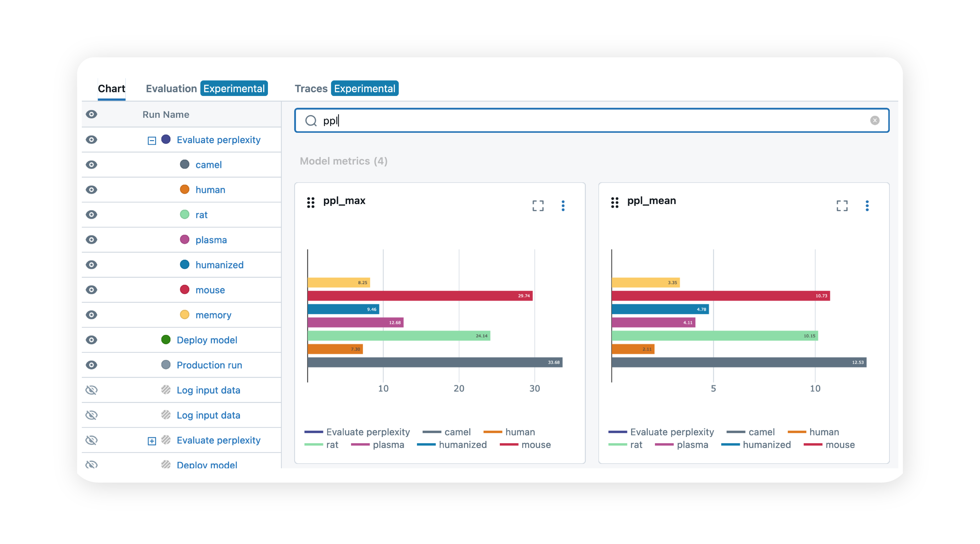Image resolution: width=980 pixels, height=544 pixels.
Task: Hide the plasma run
Action: (91, 240)
